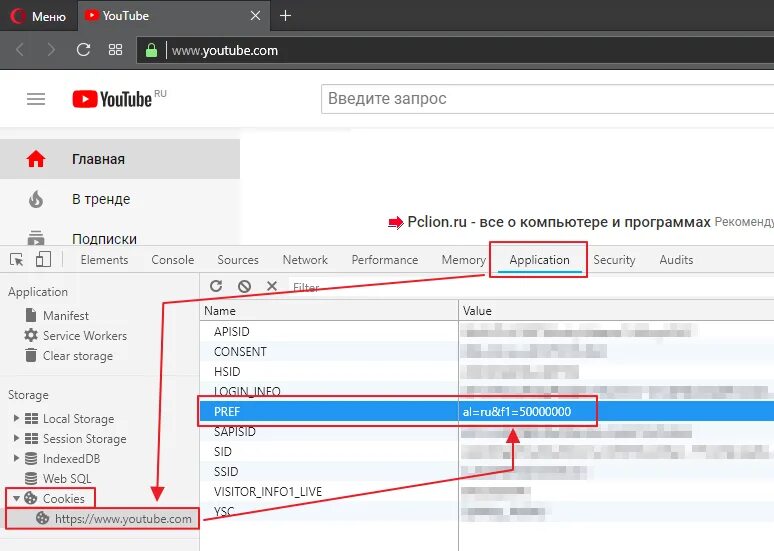Select the HSID cookie row
The height and width of the screenshot is (551, 774).
(487, 371)
